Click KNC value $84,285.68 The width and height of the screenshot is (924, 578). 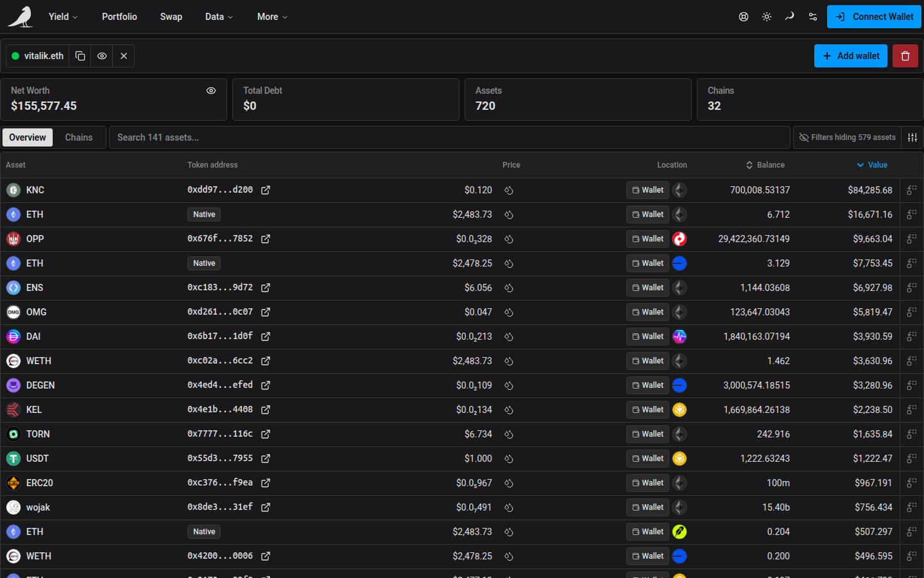(x=870, y=190)
